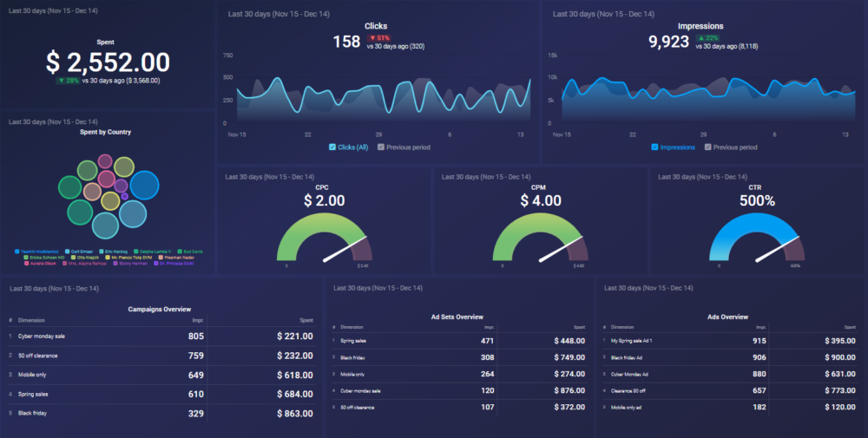Select the Black friday campaign row
Viewport: 868px width, 438px height.
(x=161, y=413)
